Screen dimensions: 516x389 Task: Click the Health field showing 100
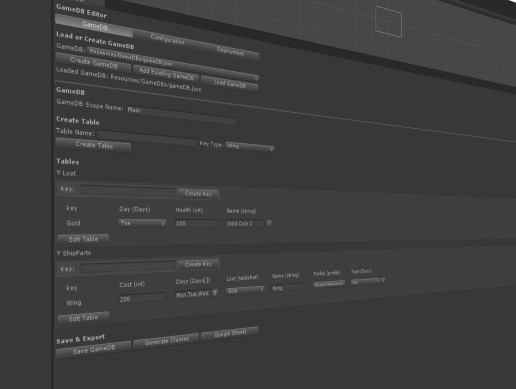pos(196,223)
